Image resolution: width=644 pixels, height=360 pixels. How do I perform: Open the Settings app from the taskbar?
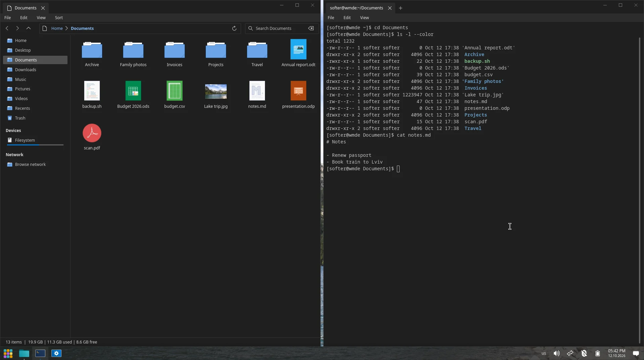pos(56,353)
